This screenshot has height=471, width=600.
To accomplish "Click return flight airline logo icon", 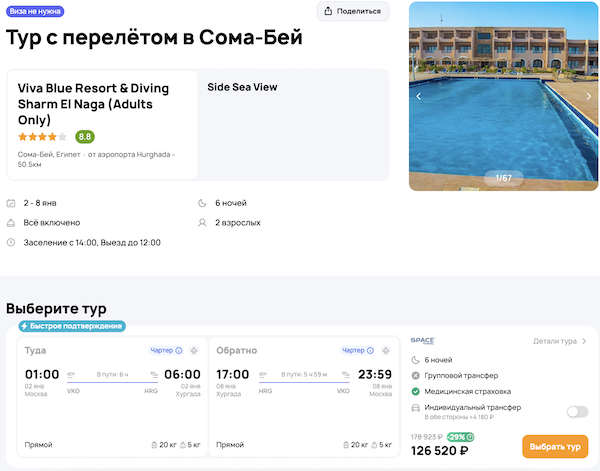I will [x=386, y=350].
